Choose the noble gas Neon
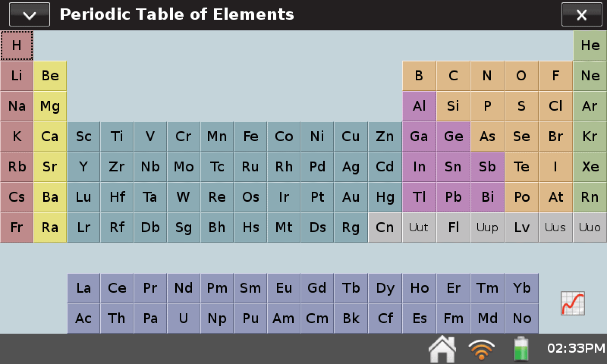Viewport: 607px width, 364px height. click(590, 76)
